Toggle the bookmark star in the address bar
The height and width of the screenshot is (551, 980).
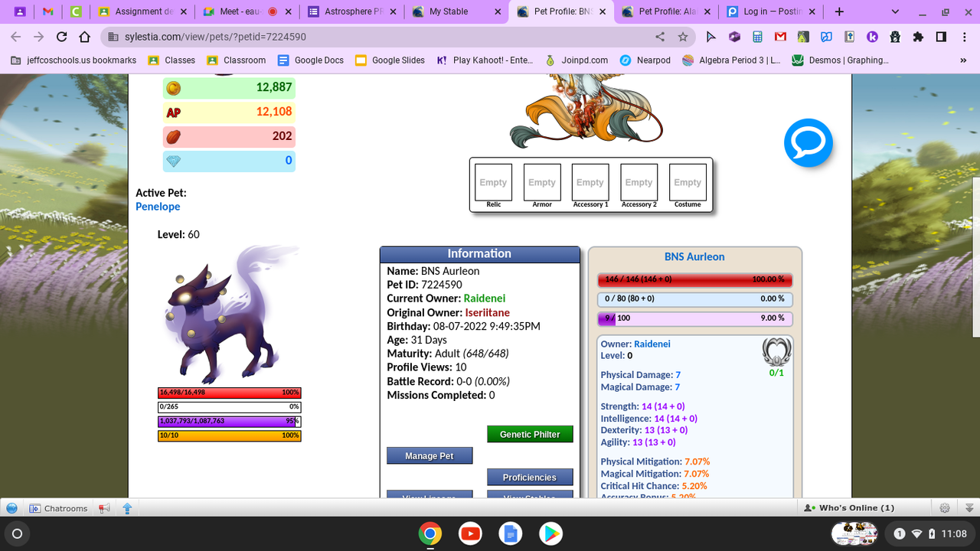(x=681, y=36)
